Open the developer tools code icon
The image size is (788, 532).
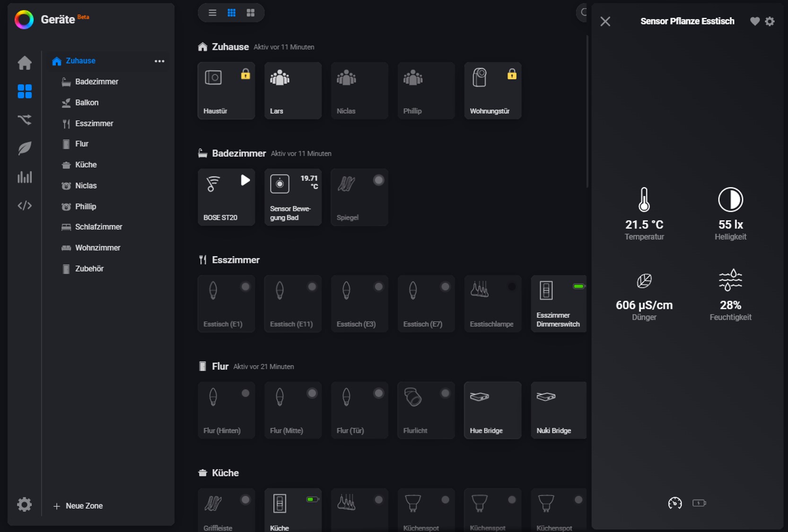click(x=25, y=206)
